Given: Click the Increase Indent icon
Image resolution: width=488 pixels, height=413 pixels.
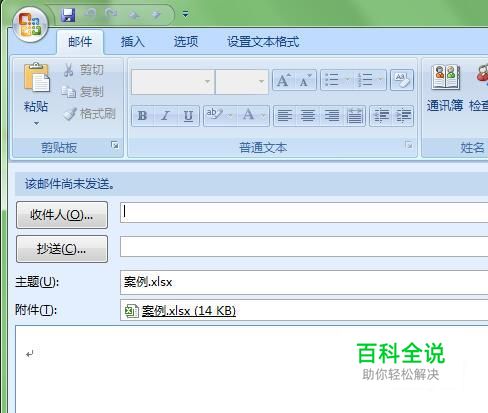Looking at the screenshot, I should point(403,116).
